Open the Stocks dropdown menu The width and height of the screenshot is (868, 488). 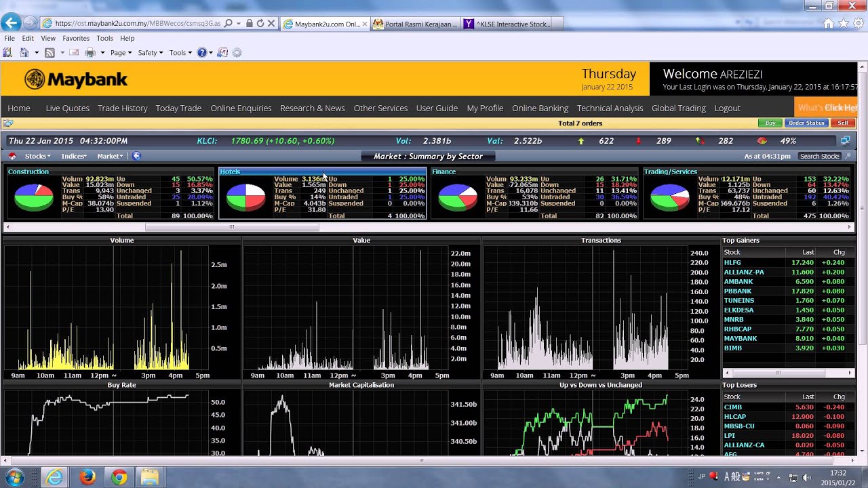click(37, 157)
